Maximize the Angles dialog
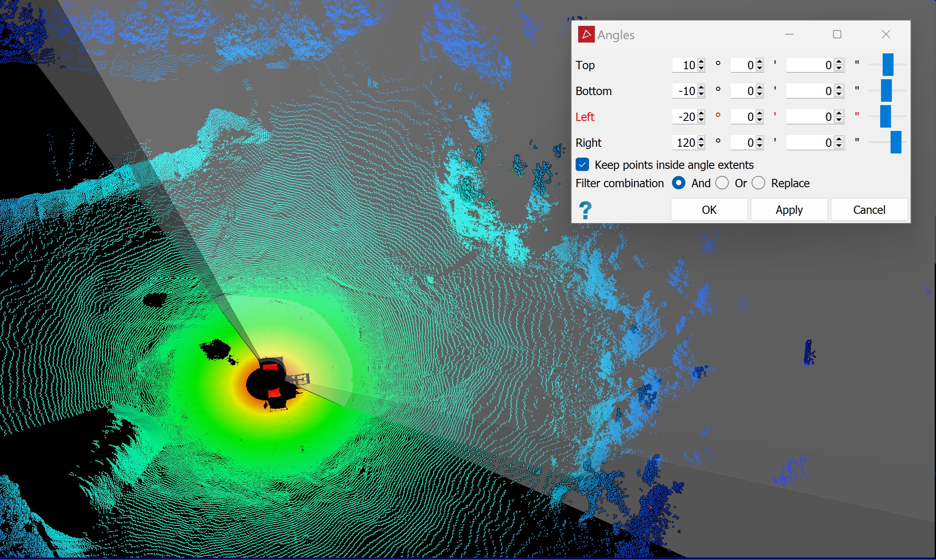The width and height of the screenshot is (936, 560). 837,35
